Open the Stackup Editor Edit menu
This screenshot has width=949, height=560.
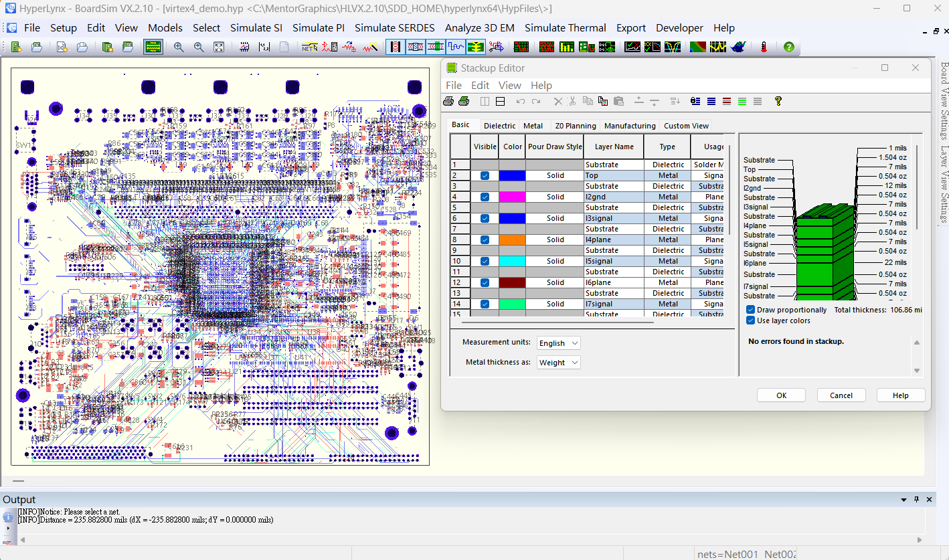(x=481, y=86)
